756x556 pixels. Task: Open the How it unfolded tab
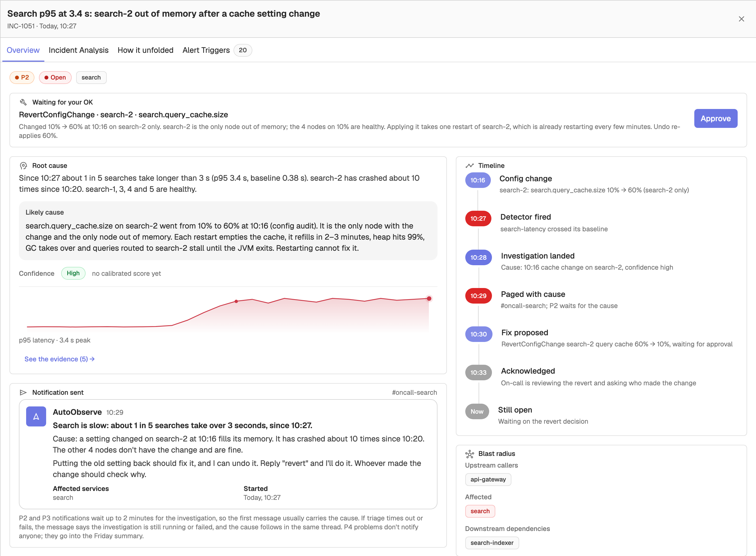click(x=145, y=50)
